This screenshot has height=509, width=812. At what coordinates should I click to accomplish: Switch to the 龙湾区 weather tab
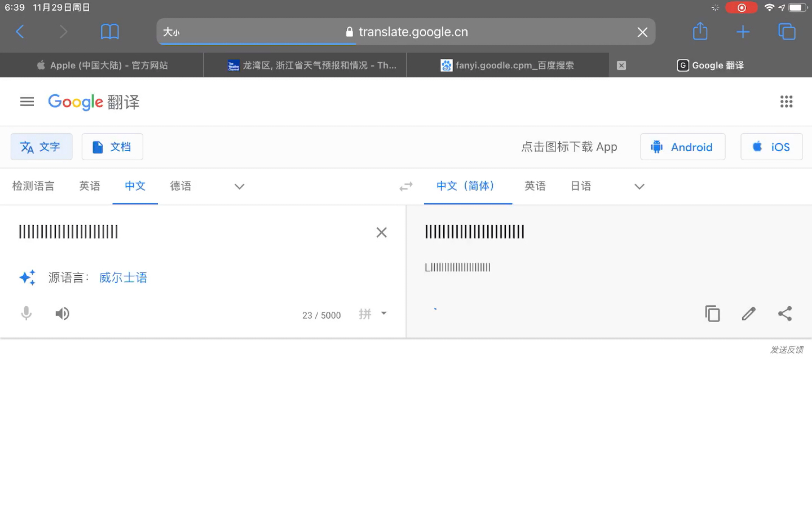(305, 65)
